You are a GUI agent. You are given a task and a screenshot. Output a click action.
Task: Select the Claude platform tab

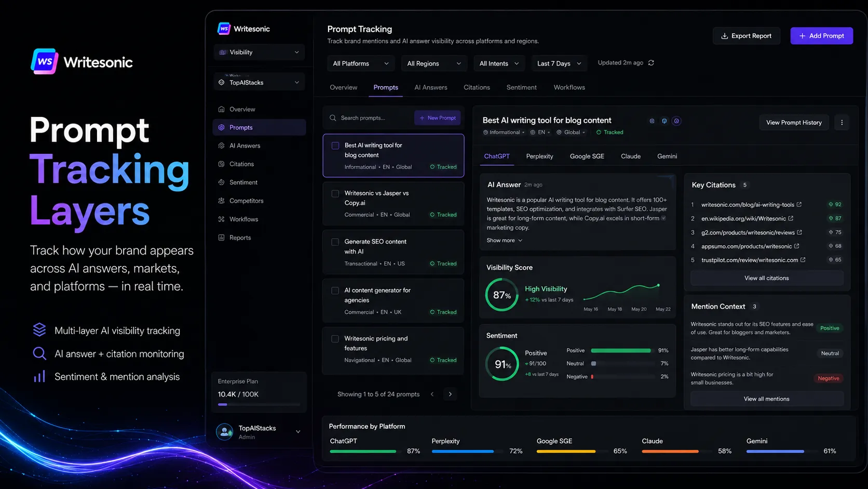pos(631,156)
